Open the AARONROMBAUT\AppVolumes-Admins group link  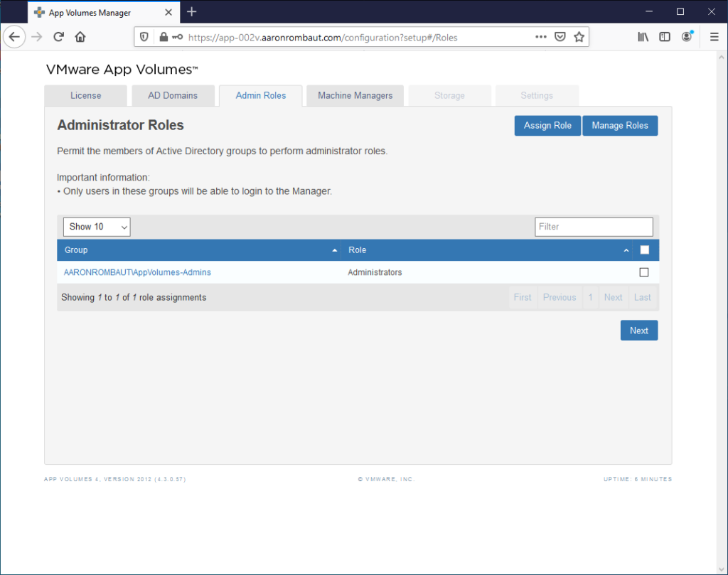tap(137, 272)
